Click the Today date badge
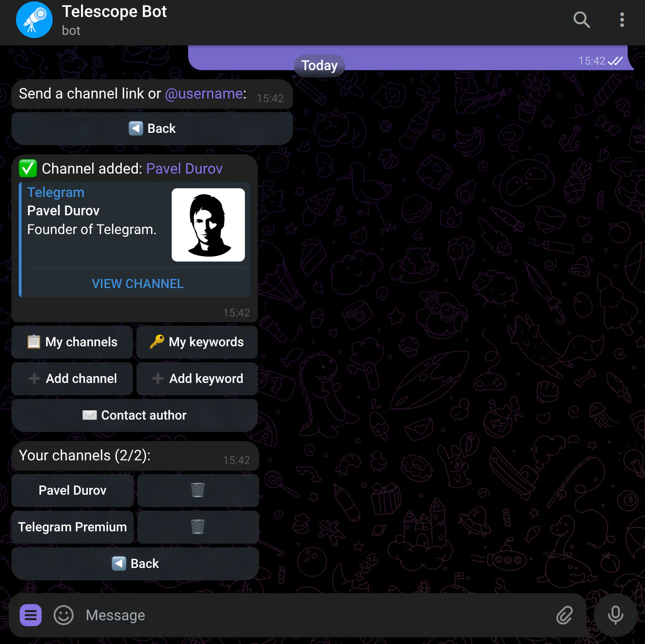 [319, 65]
